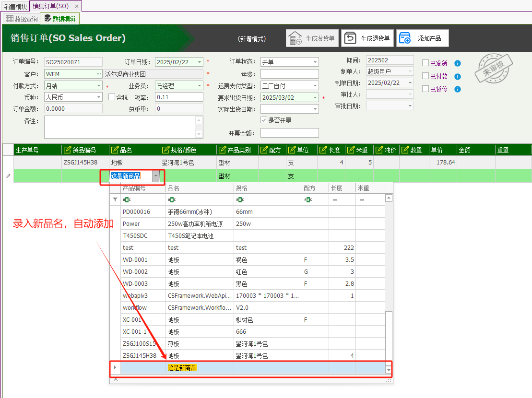Click ABC filter icon under 产品编号
The image size is (532, 398).
[127, 199]
